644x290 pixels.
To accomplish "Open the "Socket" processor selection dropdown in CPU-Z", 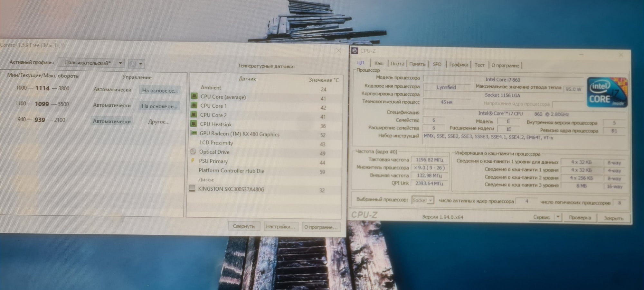I will point(423,200).
